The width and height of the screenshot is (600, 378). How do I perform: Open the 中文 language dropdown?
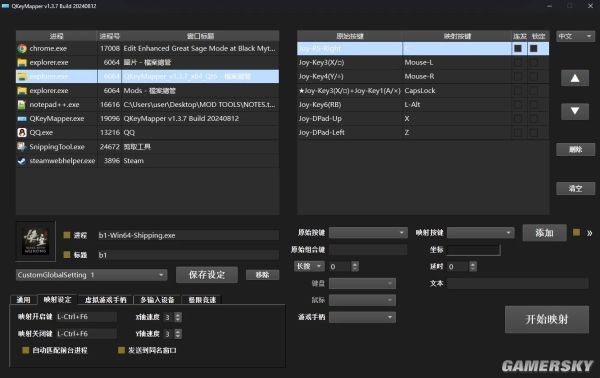click(x=575, y=36)
